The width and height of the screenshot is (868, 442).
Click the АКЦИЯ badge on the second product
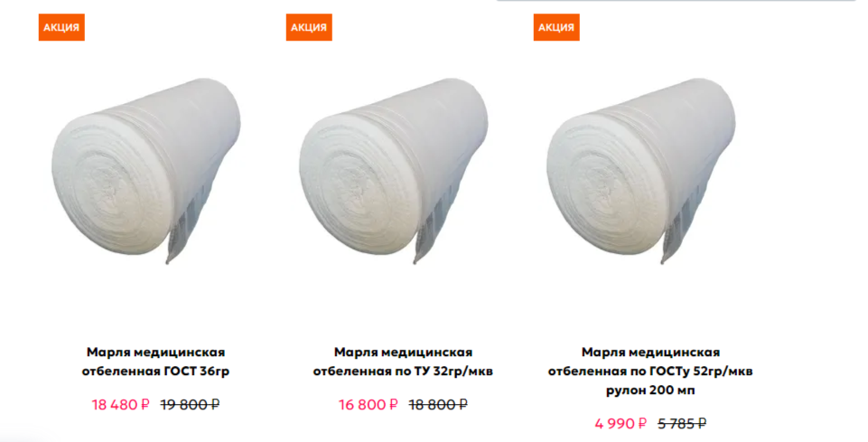tap(309, 27)
